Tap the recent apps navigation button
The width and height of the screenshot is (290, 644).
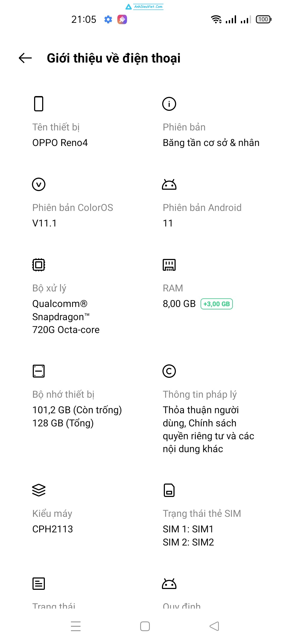point(76,626)
